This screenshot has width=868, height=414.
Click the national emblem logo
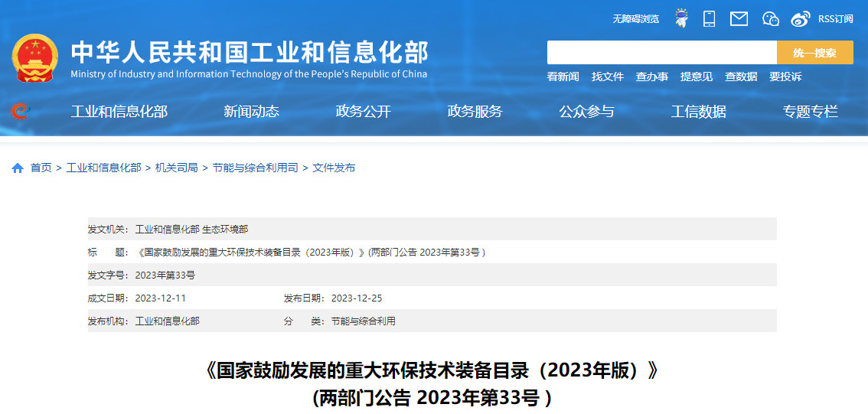[x=35, y=59]
